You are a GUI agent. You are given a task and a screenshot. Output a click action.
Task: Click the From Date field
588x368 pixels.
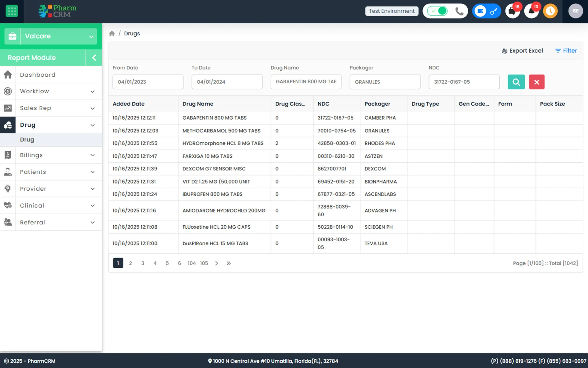click(x=148, y=82)
